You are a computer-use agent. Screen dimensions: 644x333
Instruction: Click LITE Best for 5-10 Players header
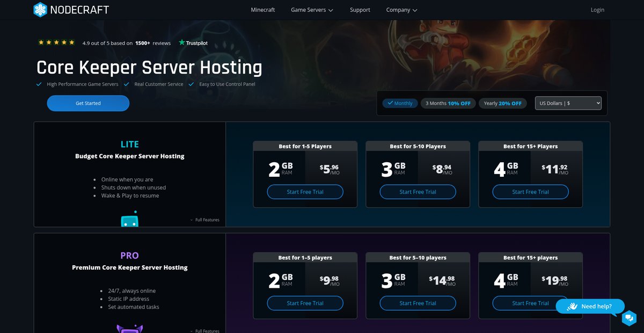coord(418,146)
